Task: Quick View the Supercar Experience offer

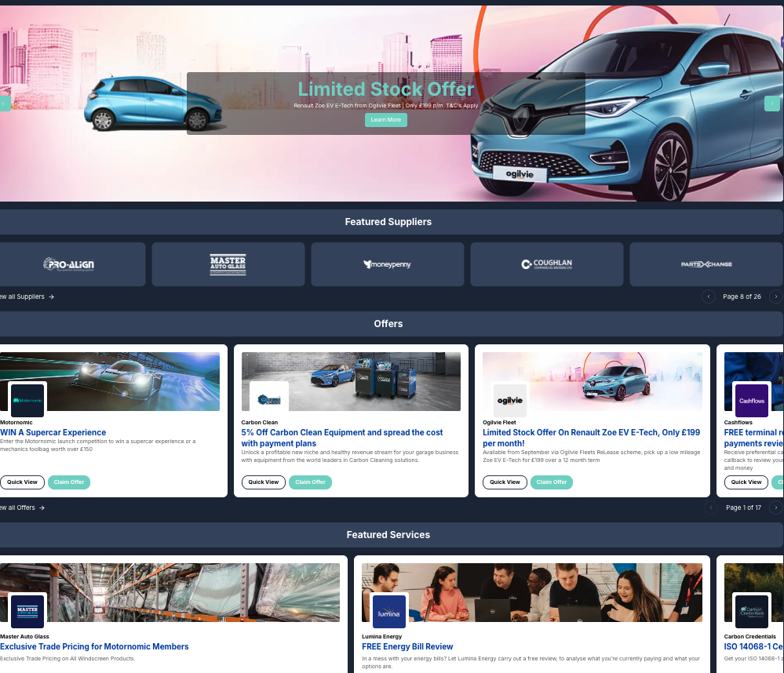Action: pyautogui.click(x=22, y=482)
